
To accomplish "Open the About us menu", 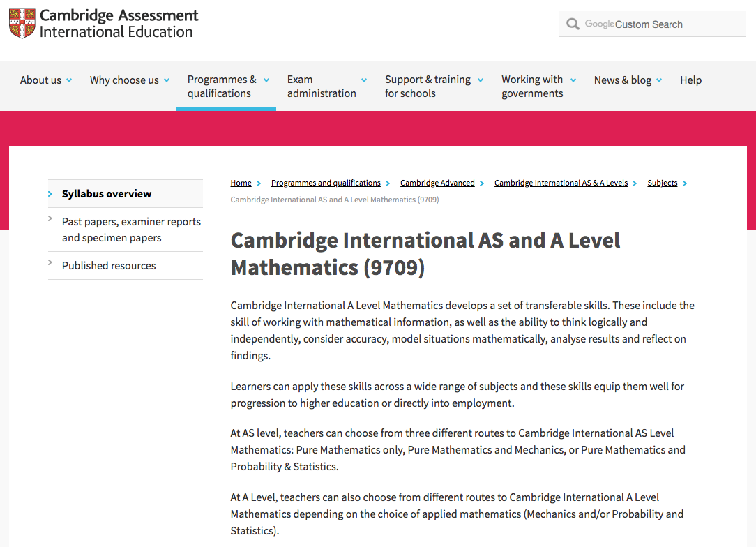I will click(40, 80).
